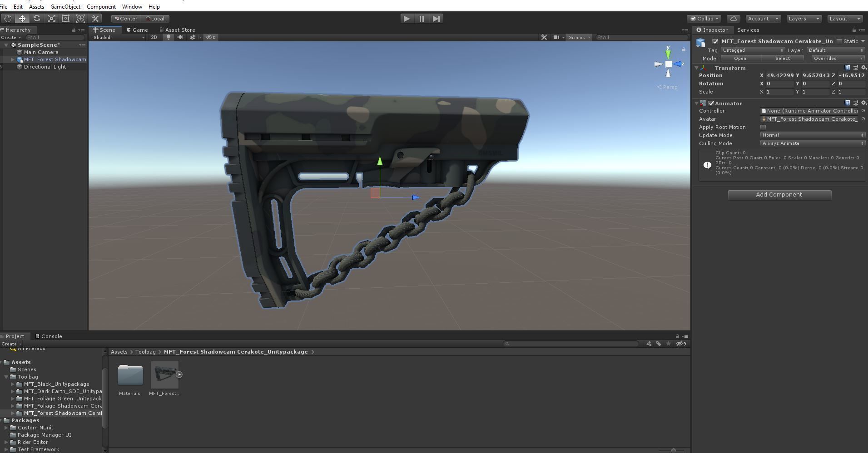Open scene view tools settings icon
The image size is (868, 453).
click(x=544, y=37)
